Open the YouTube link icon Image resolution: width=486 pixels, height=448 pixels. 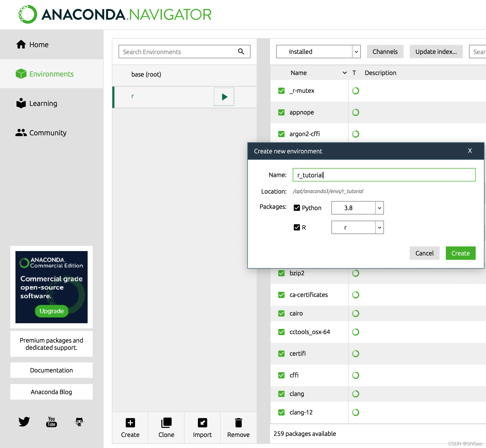[x=52, y=422]
